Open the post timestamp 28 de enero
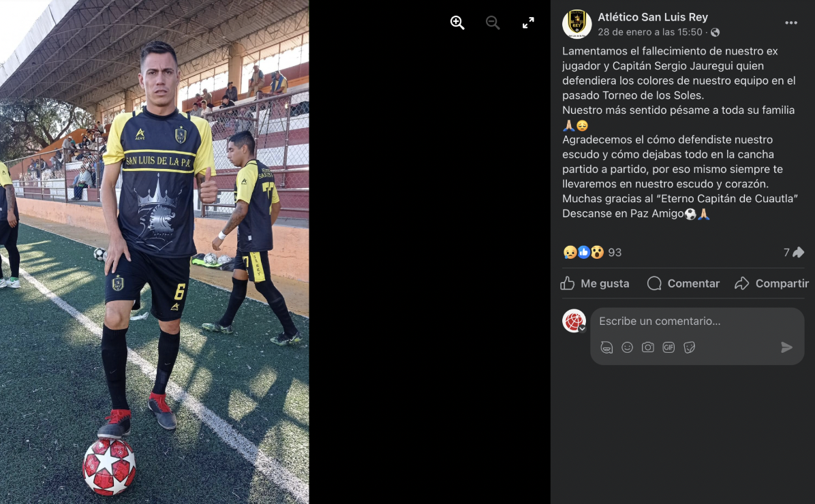Viewport: 815px width, 504px height. point(649,32)
